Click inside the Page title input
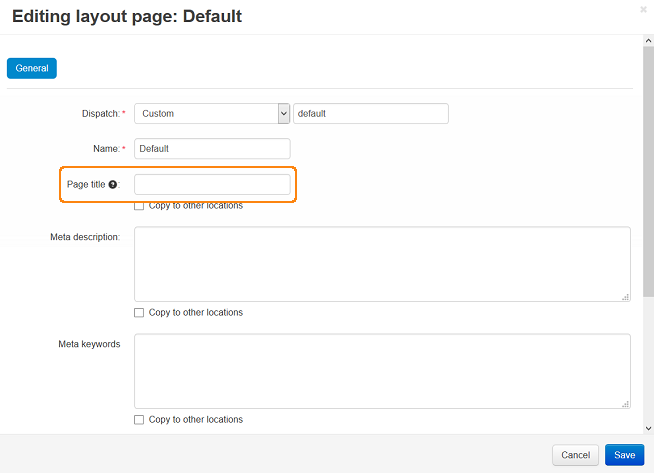 (x=212, y=184)
